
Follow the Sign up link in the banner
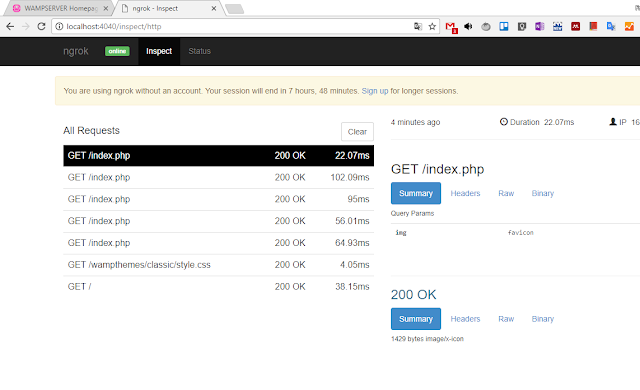tap(375, 91)
